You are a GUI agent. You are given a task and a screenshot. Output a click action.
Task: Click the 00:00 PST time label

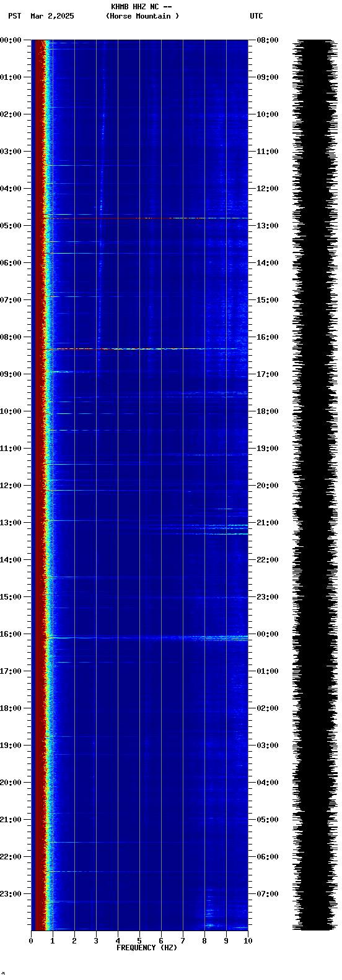tap(11, 40)
